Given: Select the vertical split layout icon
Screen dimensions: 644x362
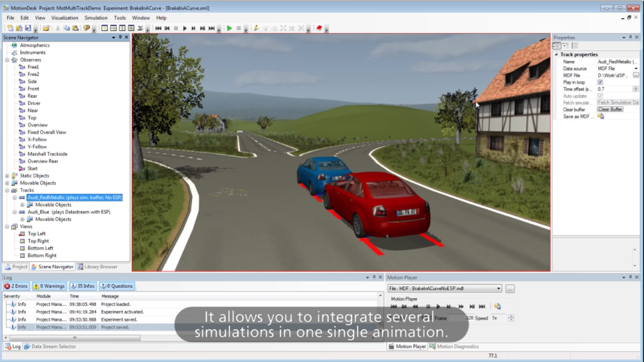Looking at the screenshot, I should 123,28.
